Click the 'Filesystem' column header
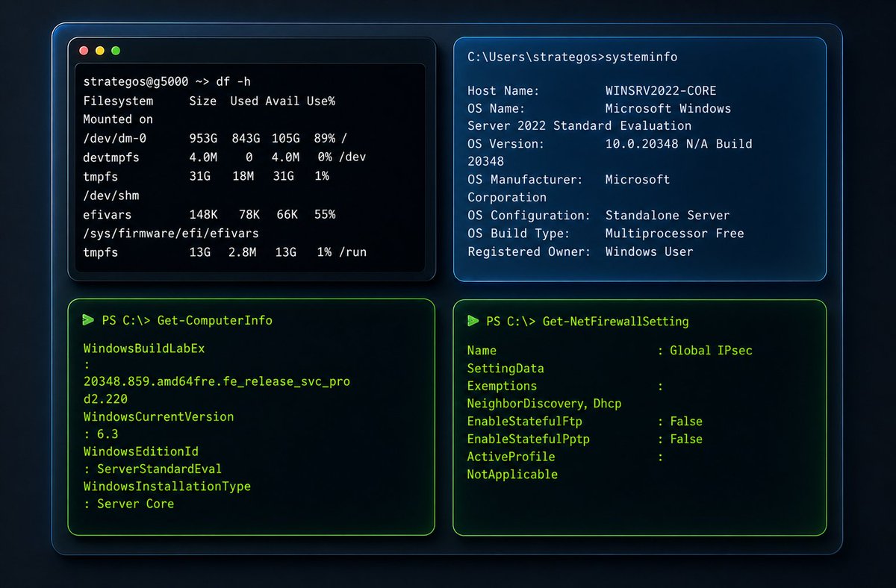This screenshot has width=896, height=588. point(118,101)
